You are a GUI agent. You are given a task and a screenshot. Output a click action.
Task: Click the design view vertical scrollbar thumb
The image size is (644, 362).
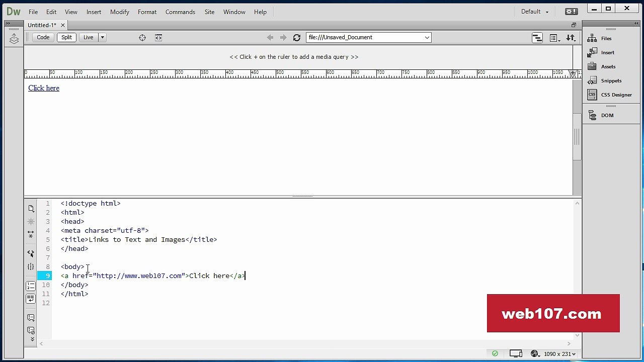point(577,137)
